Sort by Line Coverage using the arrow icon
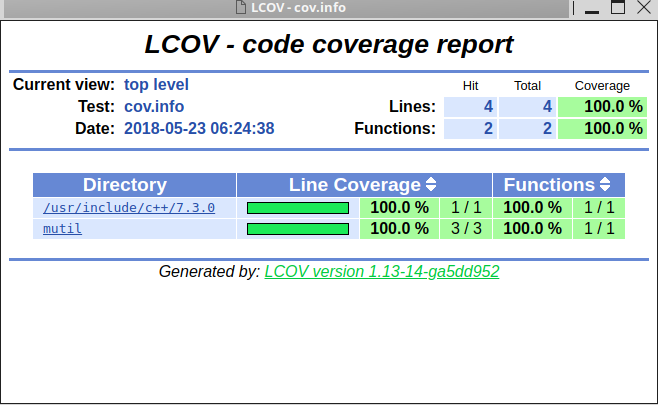 point(431,185)
